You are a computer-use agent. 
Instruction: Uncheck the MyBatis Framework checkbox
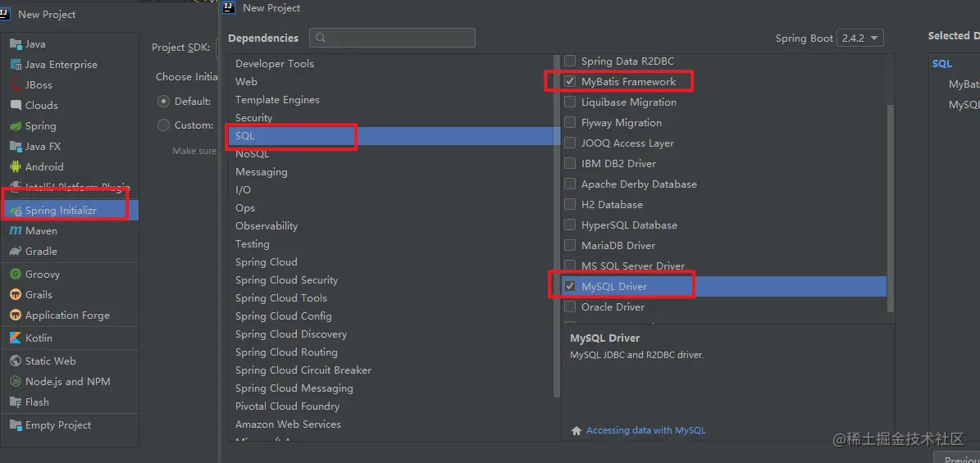(x=570, y=82)
